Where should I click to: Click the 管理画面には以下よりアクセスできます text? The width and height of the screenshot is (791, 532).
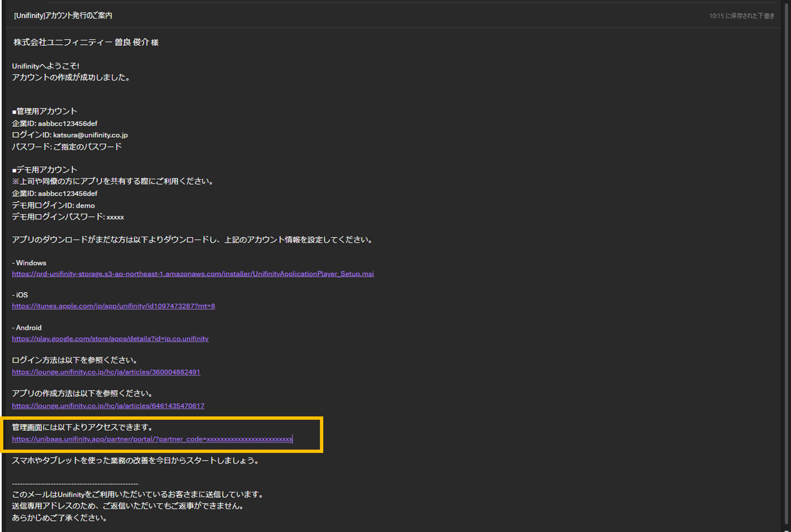[x=82, y=427]
